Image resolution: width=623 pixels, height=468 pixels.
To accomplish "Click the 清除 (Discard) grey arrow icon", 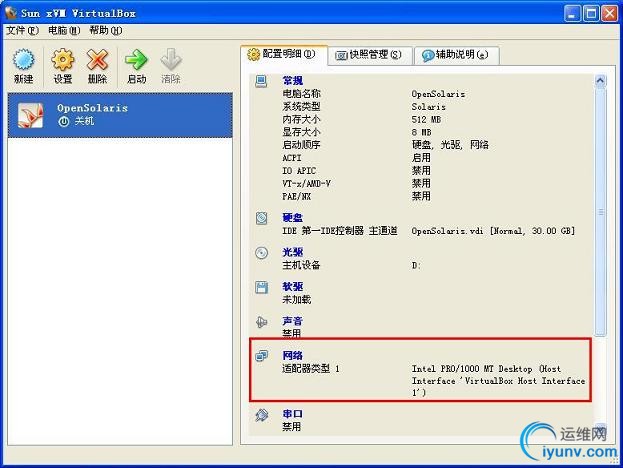I will (171, 60).
